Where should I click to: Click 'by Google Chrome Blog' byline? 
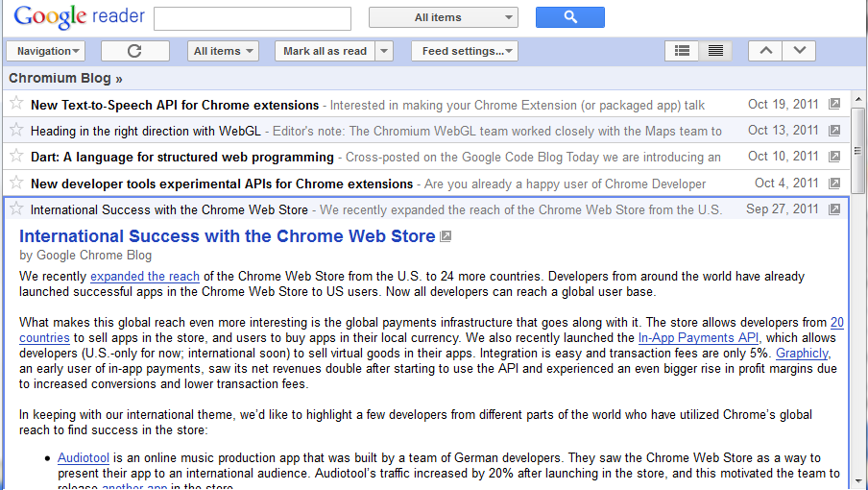85,256
